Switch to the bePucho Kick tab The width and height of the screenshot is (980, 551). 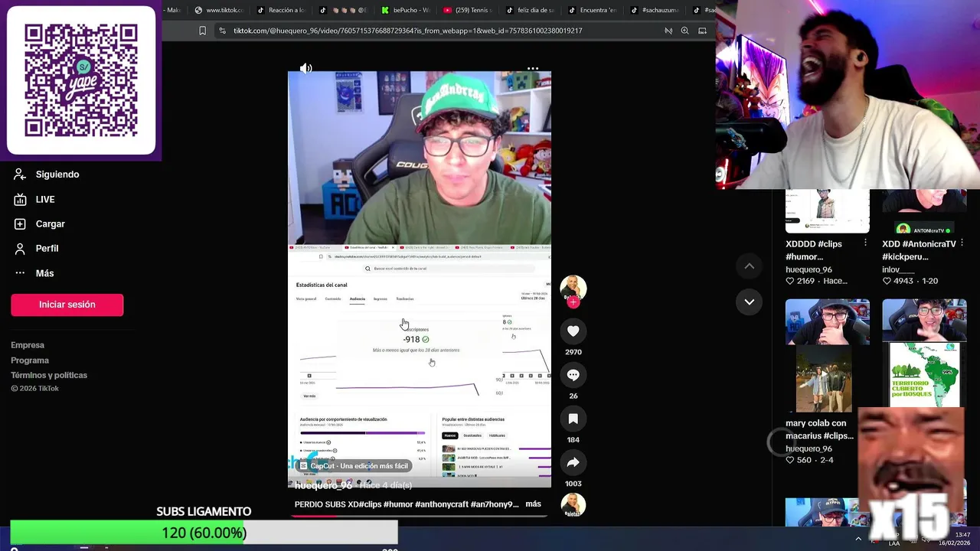click(x=406, y=10)
